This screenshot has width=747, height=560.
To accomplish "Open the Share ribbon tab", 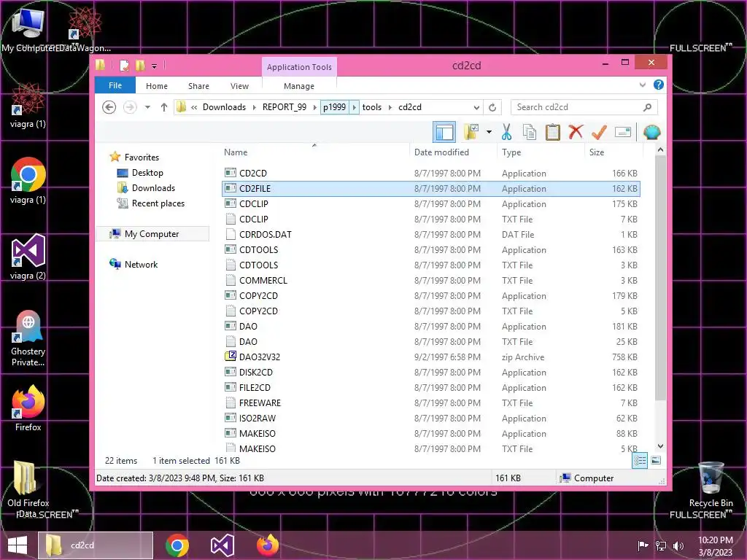I will (x=198, y=86).
